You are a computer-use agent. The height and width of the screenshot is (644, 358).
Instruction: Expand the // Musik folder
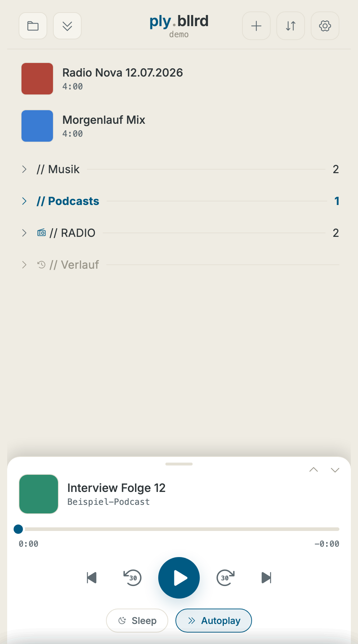(x=179, y=169)
